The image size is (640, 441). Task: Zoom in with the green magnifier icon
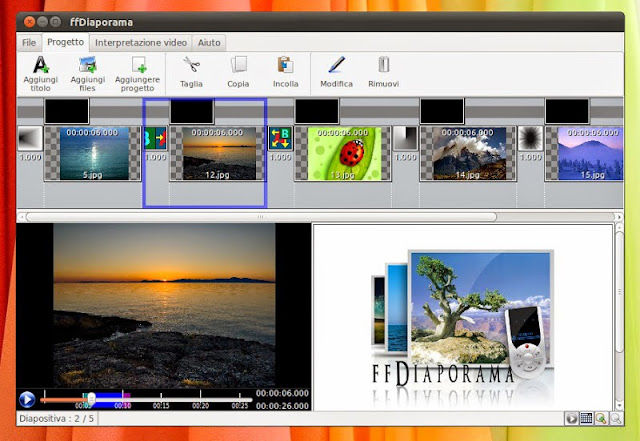[x=601, y=419]
